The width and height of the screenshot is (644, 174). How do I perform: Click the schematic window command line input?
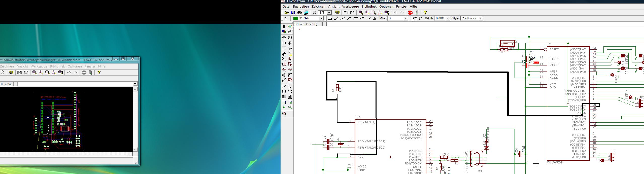(x=485, y=24)
